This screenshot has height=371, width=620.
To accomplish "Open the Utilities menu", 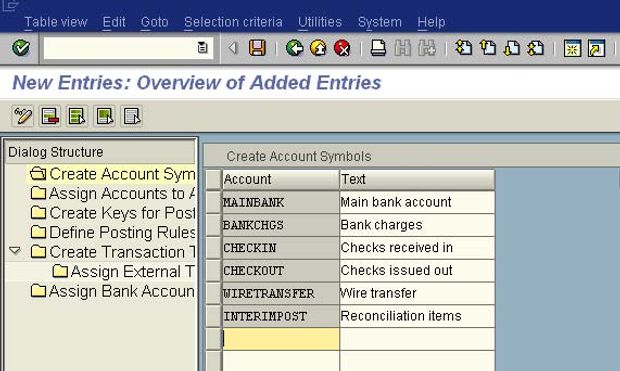I will coord(320,22).
